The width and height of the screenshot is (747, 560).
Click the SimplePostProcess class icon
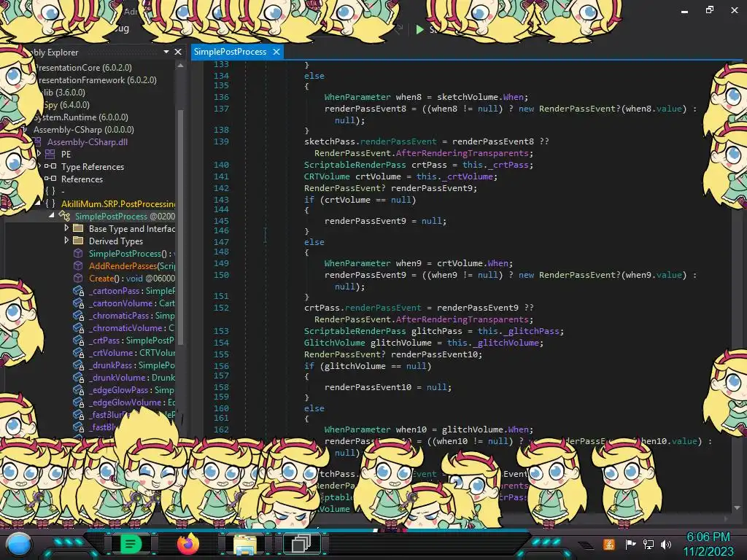point(64,216)
